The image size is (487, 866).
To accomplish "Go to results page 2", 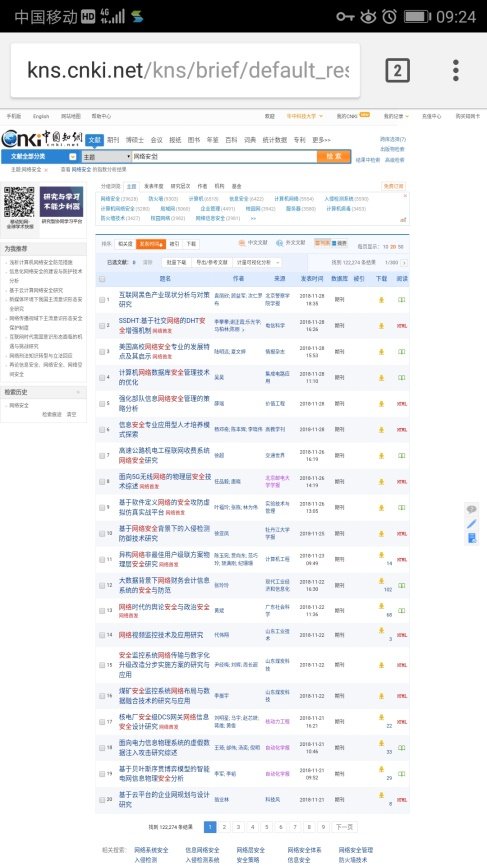I will 224,827.
